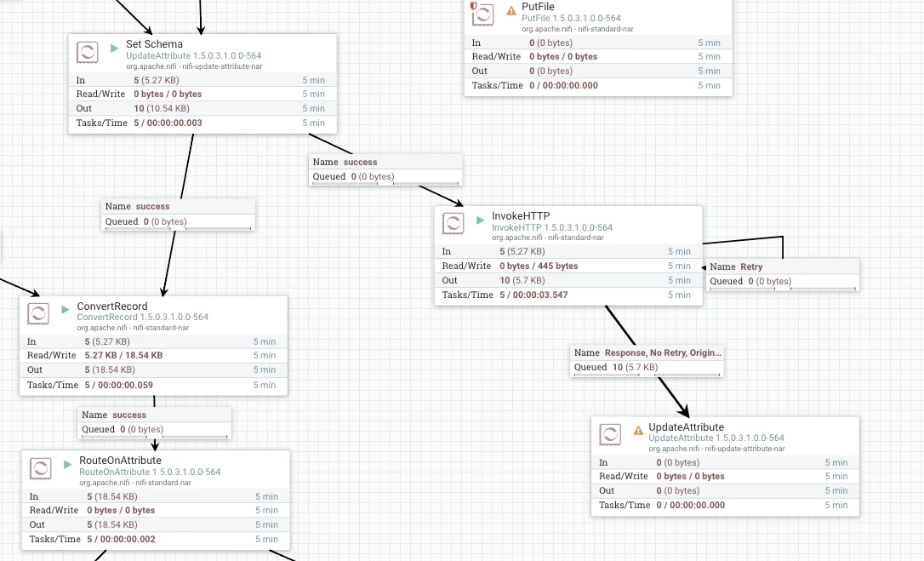
Task: Click 'org.apache.nifi - nifi-standard-nar' under InvokeHTTP
Action: click(548, 238)
